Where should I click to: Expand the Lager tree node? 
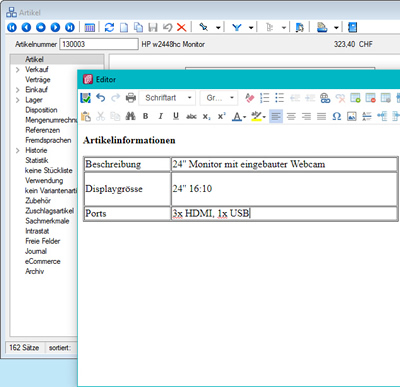coord(18,100)
